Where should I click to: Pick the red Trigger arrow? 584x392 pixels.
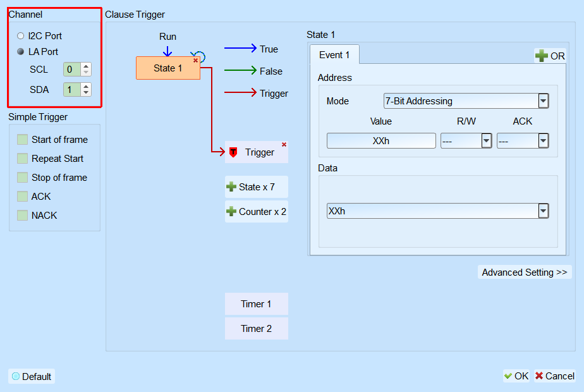click(x=241, y=92)
